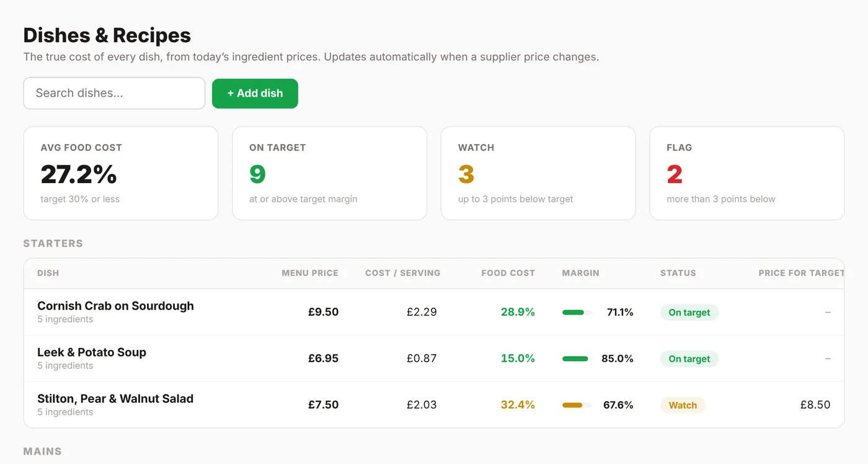Open the Stilton, Pear & Walnut Salad dish

(115, 399)
